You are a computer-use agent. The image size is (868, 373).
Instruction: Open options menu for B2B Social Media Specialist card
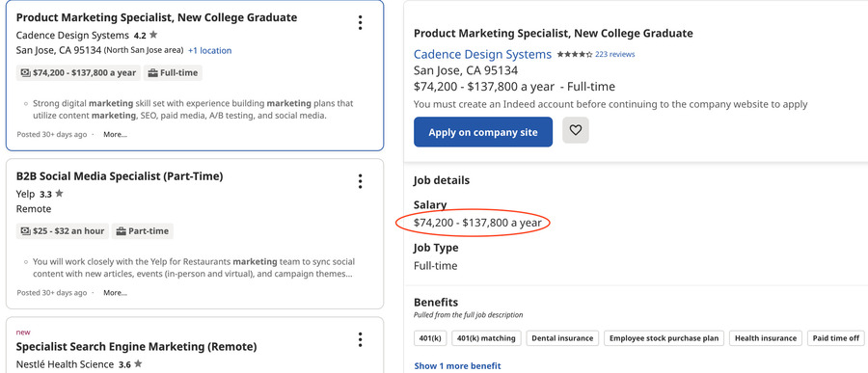pyautogui.click(x=361, y=181)
